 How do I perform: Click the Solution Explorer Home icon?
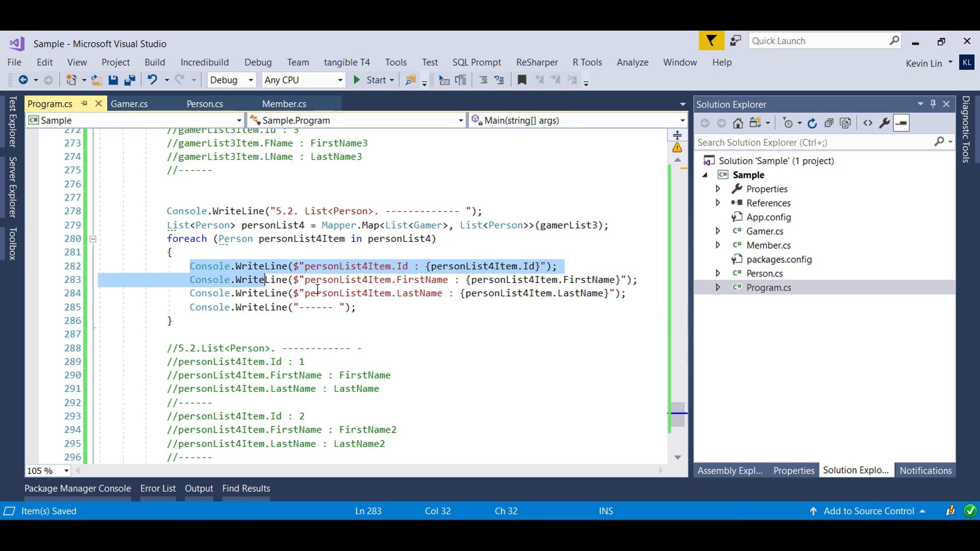pos(738,123)
